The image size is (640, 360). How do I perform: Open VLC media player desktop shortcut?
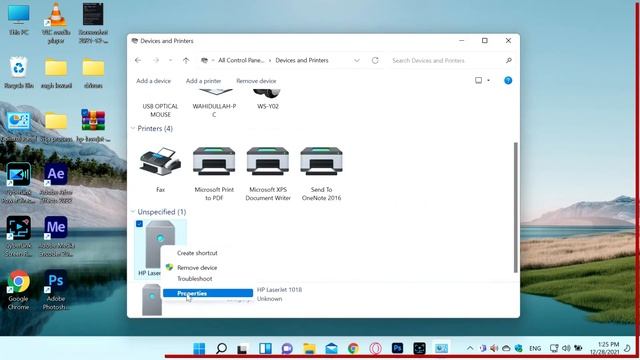tap(56, 22)
